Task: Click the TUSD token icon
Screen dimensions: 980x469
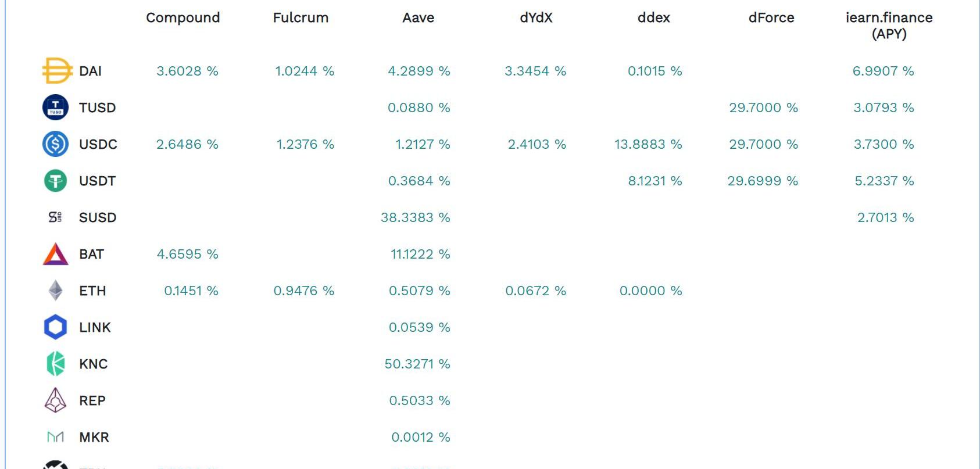Action: point(56,108)
